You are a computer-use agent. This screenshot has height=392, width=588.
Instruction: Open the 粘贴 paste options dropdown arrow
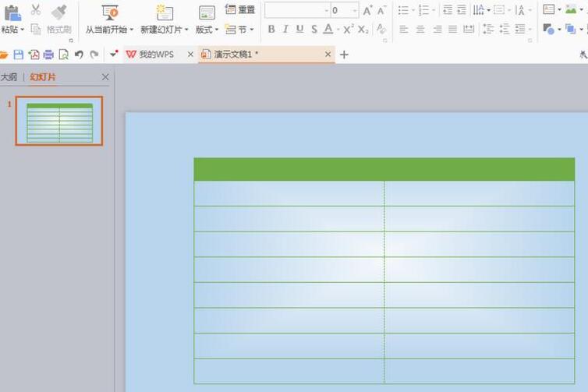(x=23, y=30)
